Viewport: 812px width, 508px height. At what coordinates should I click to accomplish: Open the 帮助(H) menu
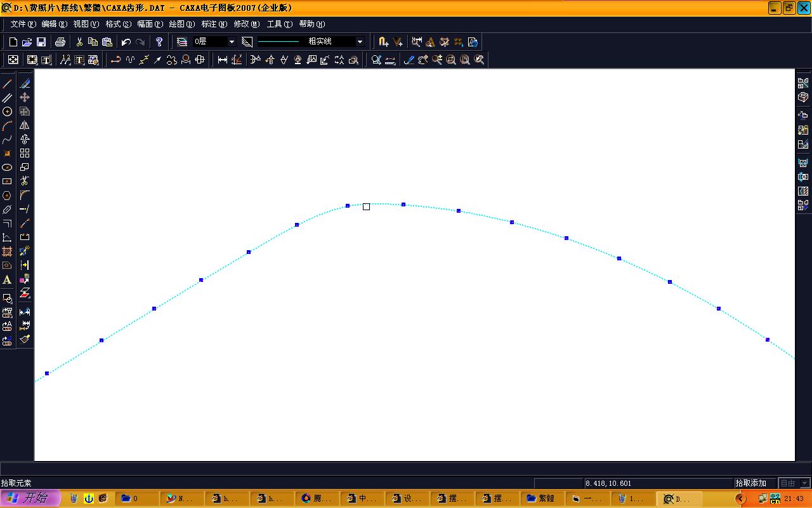tap(312, 24)
